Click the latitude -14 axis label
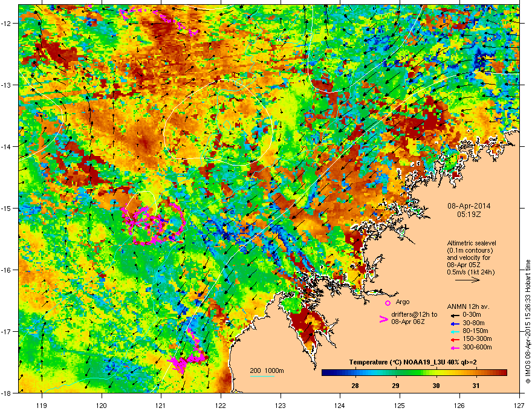The image size is (532, 411). (x=7, y=147)
